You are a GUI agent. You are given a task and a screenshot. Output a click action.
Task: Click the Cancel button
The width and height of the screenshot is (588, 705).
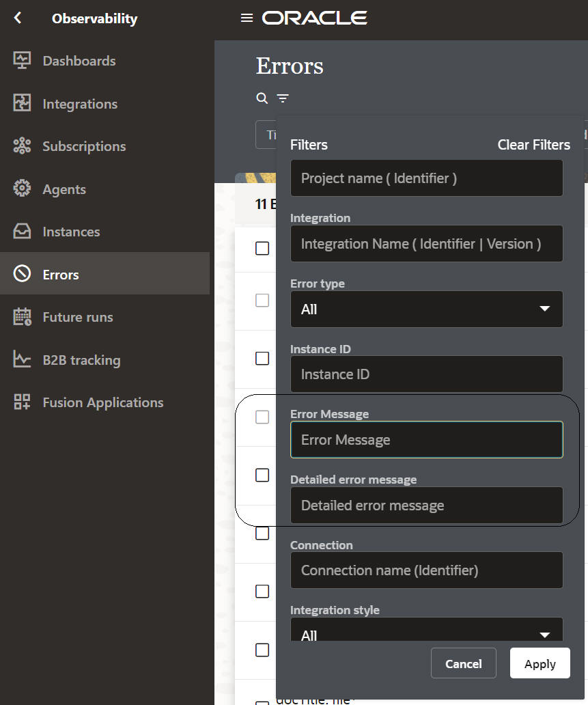tap(464, 663)
